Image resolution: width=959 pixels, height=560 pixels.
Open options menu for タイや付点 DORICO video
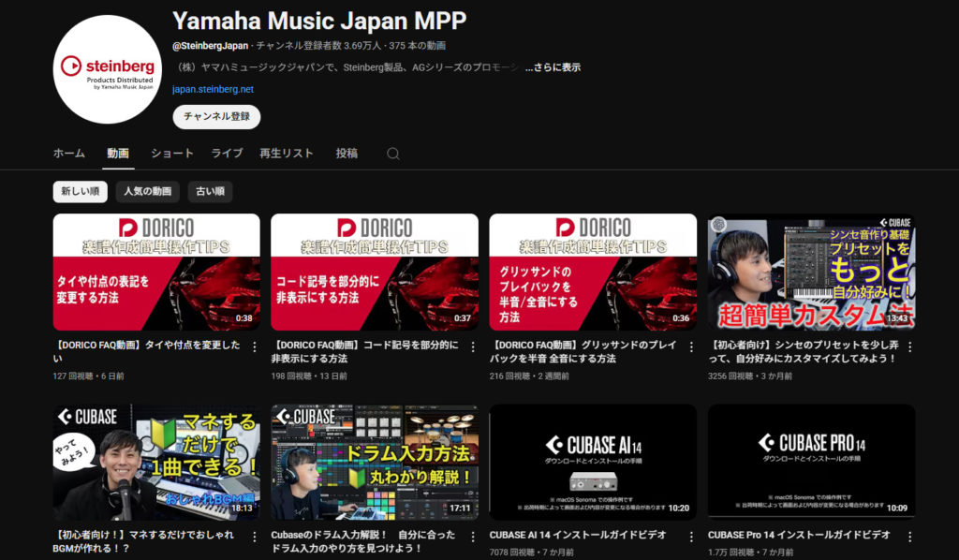(x=254, y=346)
